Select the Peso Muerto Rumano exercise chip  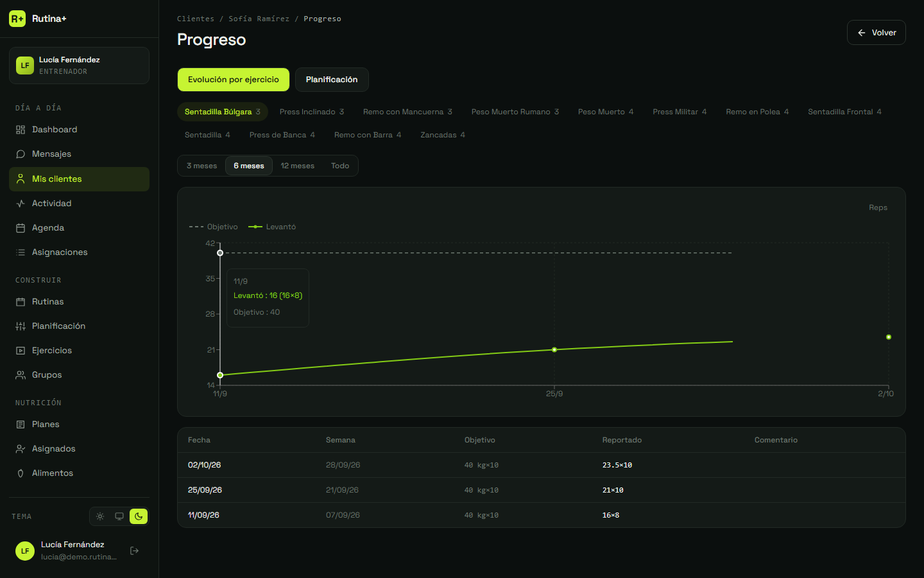click(515, 112)
